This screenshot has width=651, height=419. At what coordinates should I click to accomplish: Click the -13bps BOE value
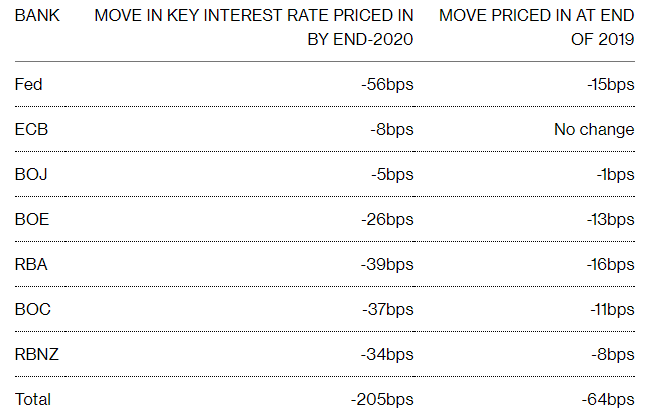pyautogui.click(x=610, y=220)
